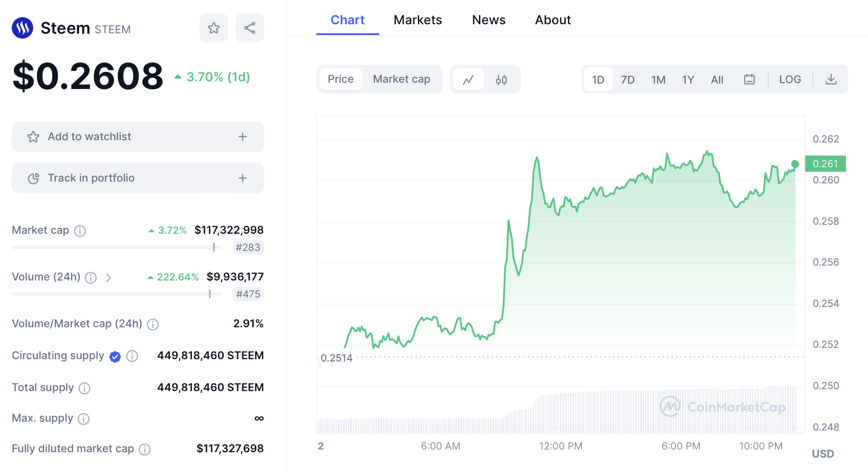
Task: Select the Price chart toggle
Action: 341,79
